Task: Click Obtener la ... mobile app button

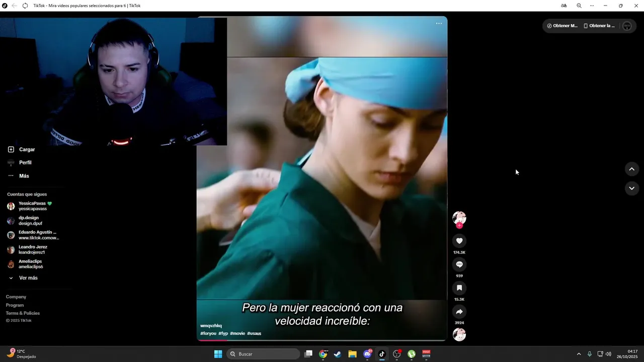Action: [599, 26]
